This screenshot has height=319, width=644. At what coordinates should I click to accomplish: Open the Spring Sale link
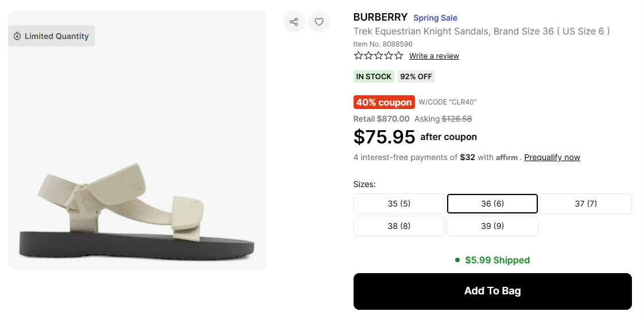click(x=435, y=18)
